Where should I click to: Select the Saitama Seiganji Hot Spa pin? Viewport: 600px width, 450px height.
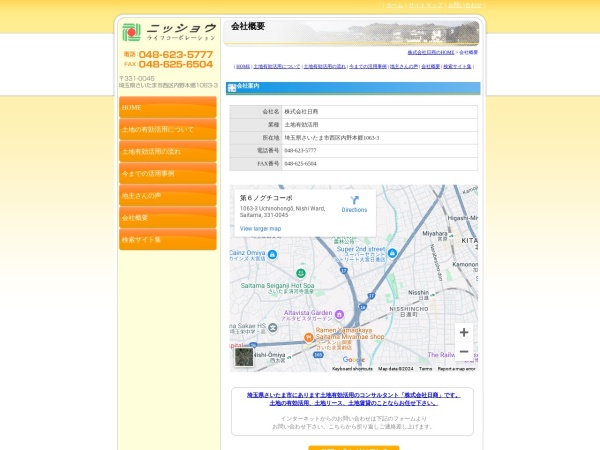point(301,273)
